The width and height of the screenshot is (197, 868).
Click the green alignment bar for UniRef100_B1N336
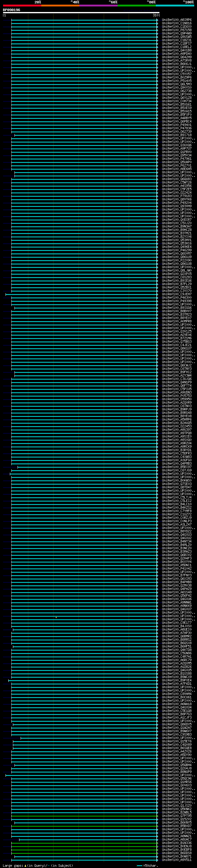pos(85,843)
